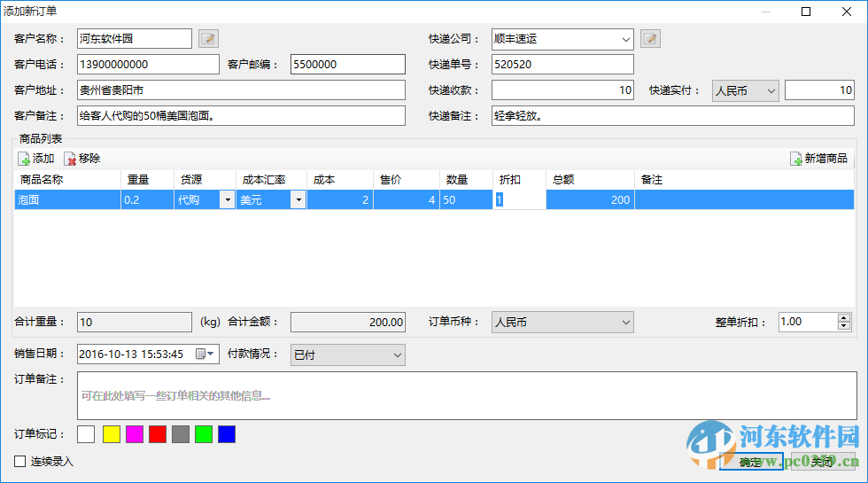Click the 快递收款 input field

pyautogui.click(x=562, y=90)
